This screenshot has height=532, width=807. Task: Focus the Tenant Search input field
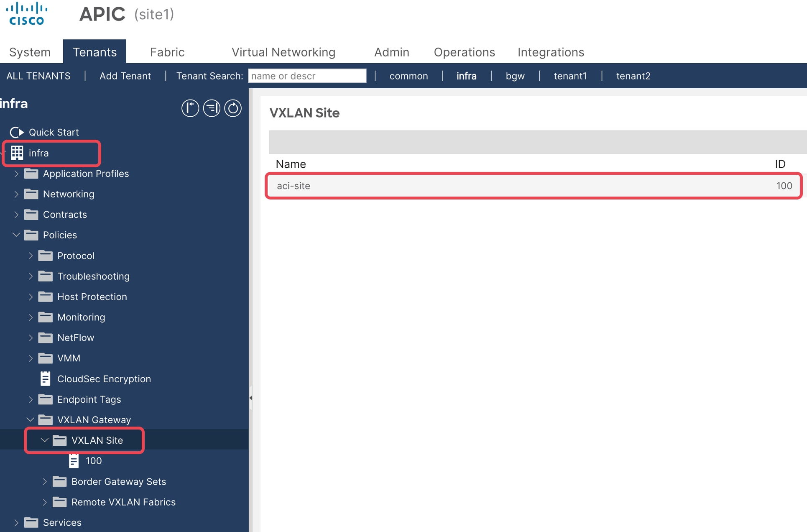click(x=307, y=76)
